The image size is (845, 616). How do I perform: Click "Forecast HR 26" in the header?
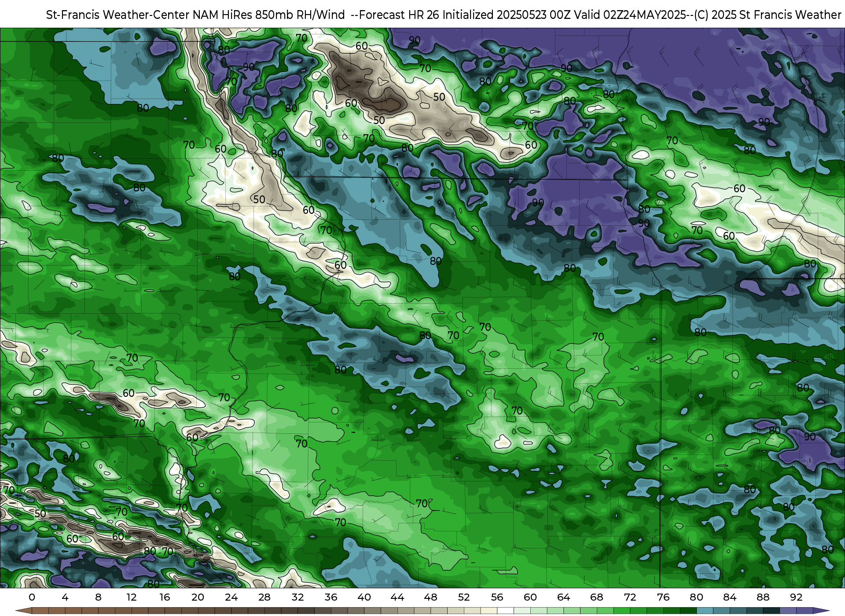(x=399, y=15)
